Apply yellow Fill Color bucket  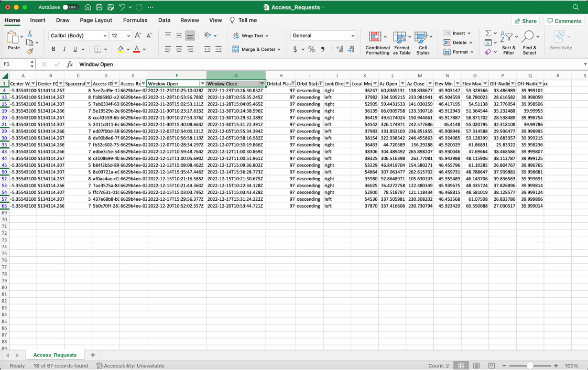[x=121, y=49]
